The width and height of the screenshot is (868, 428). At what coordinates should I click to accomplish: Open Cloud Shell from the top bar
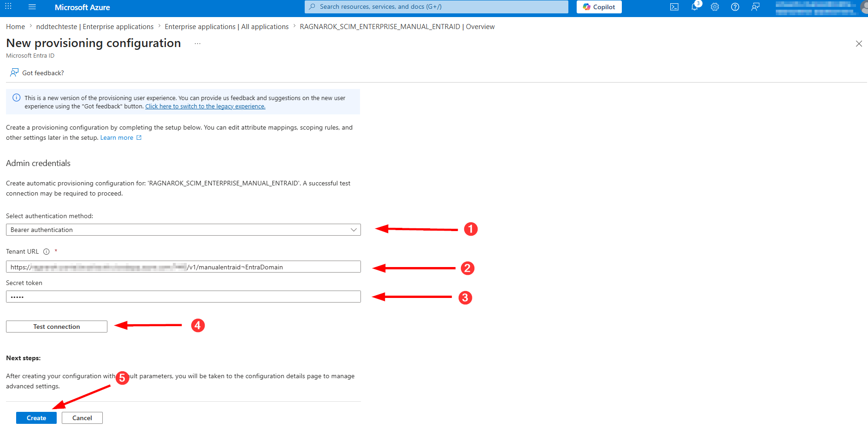(x=674, y=7)
